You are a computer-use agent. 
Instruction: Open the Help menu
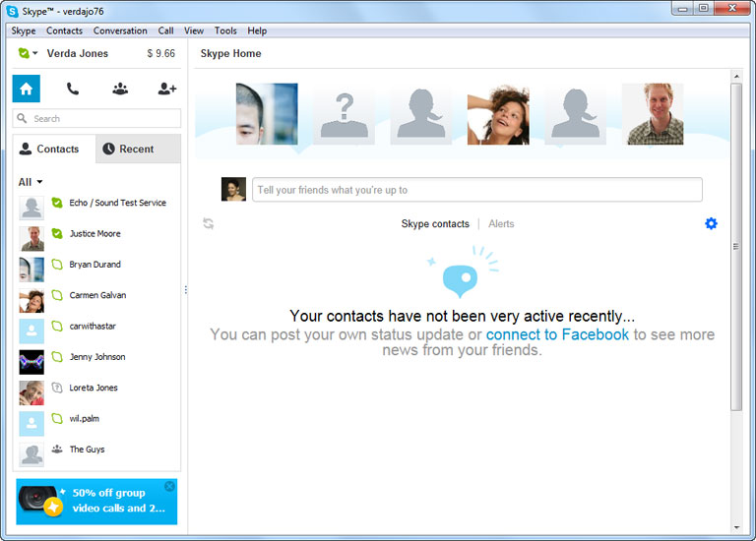point(257,30)
